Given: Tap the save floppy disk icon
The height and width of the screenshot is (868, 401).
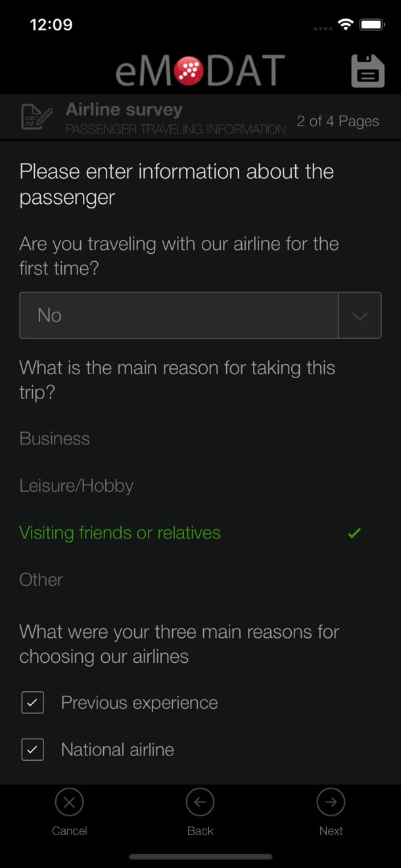Looking at the screenshot, I should [x=367, y=70].
